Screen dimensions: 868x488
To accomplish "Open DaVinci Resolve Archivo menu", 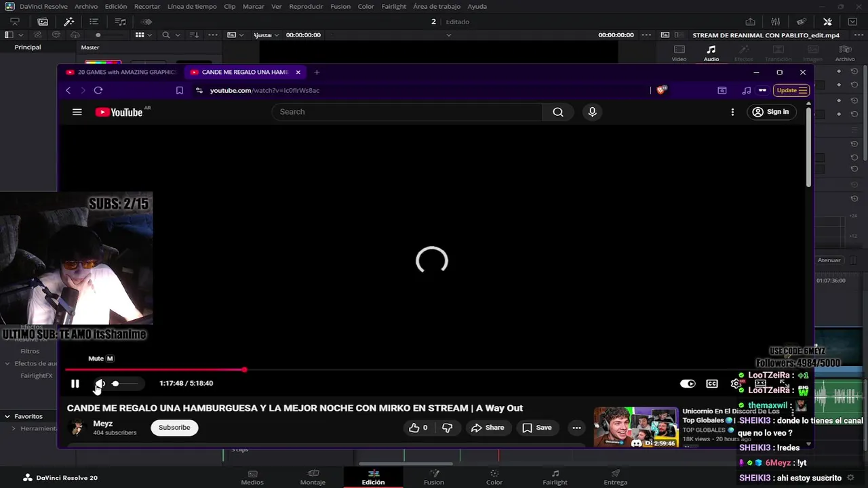I will [86, 6].
